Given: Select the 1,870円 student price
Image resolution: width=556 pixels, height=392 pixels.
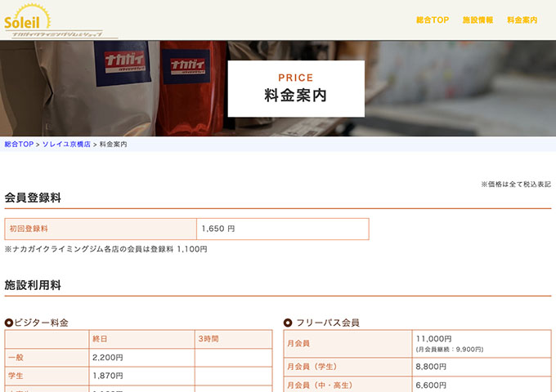Looking at the screenshot, I should [108, 376].
